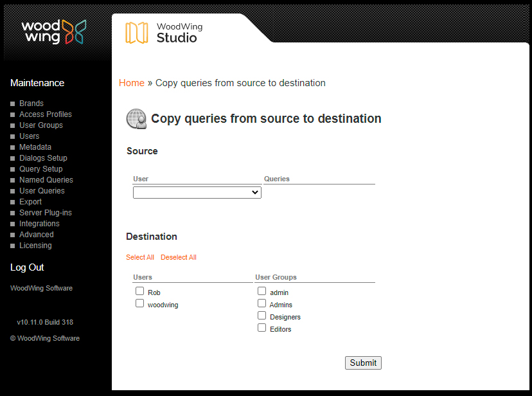
Task: Open the Licensing page
Action: point(35,246)
